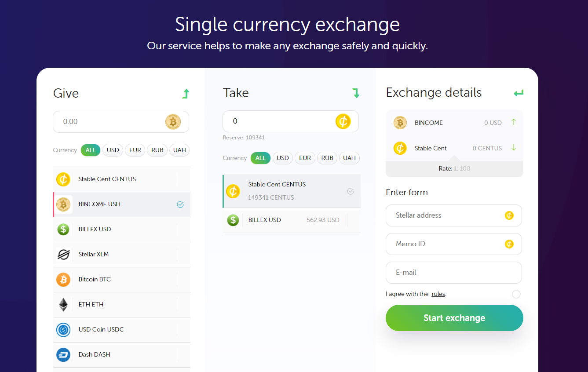Filter Take currencies by EUR
Image resolution: width=588 pixels, height=372 pixels.
(x=305, y=158)
